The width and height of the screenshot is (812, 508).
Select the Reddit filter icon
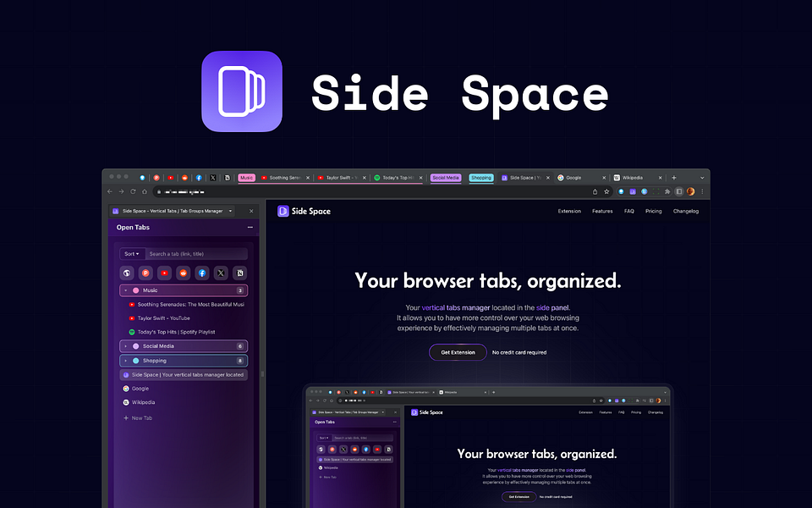(x=184, y=273)
